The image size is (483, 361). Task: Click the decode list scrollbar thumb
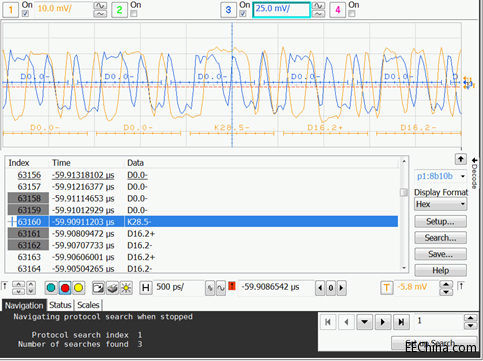(404, 192)
